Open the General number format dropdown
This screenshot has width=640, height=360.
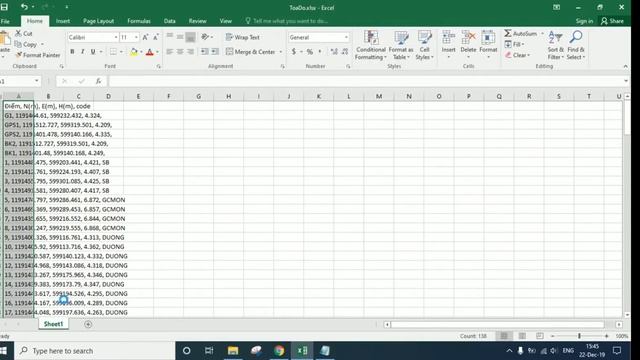pos(346,37)
